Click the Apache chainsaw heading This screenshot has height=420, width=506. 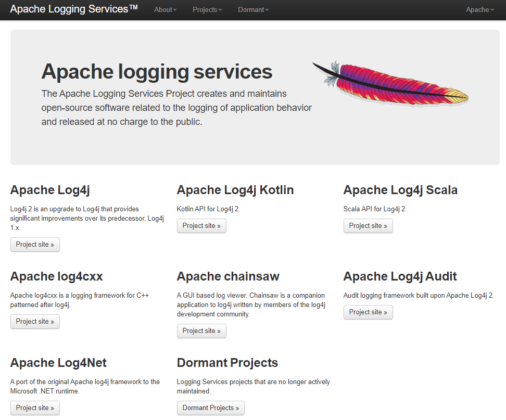click(228, 276)
